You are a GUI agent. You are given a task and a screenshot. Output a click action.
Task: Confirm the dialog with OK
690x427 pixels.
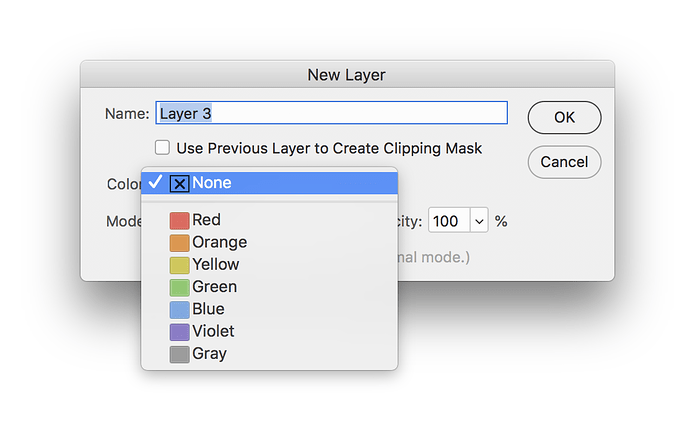coord(565,118)
